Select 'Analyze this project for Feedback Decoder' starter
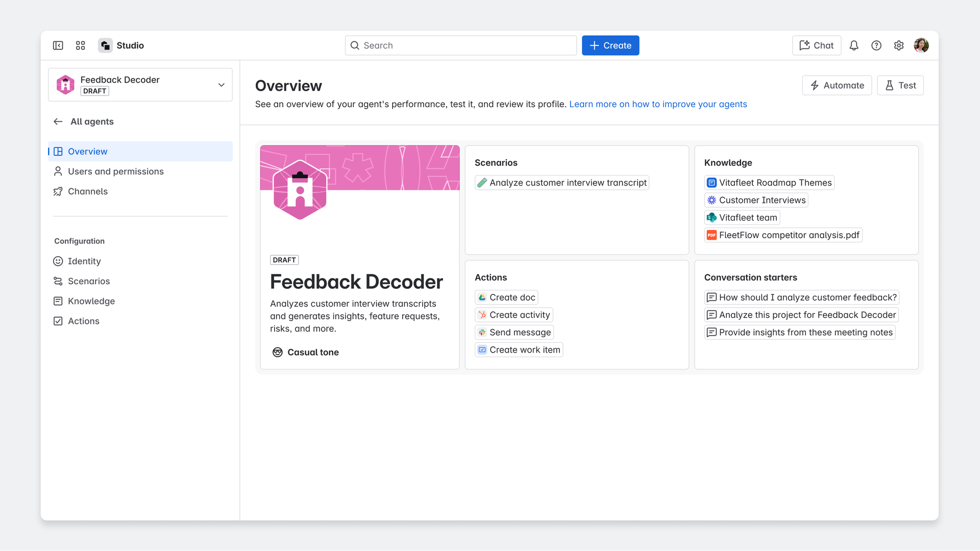This screenshot has width=980, height=551. pos(801,315)
